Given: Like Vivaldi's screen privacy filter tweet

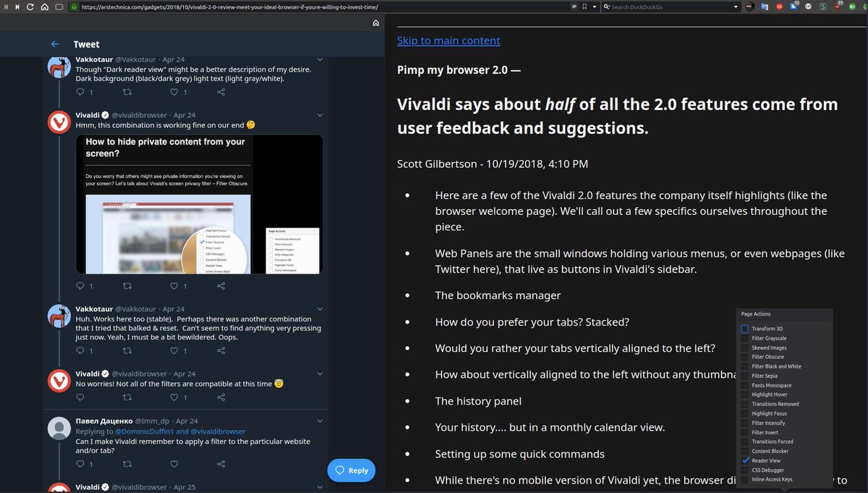Looking at the screenshot, I should (x=174, y=285).
